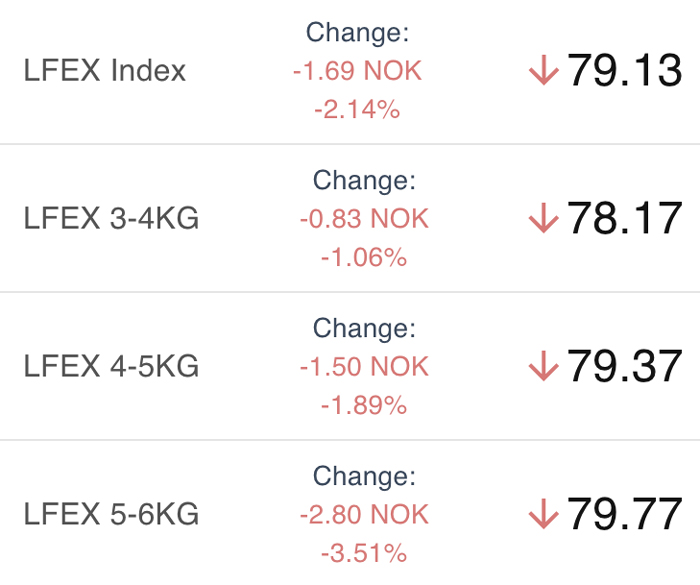Click the 78.17 price value
700x585 pixels.
[624, 218]
